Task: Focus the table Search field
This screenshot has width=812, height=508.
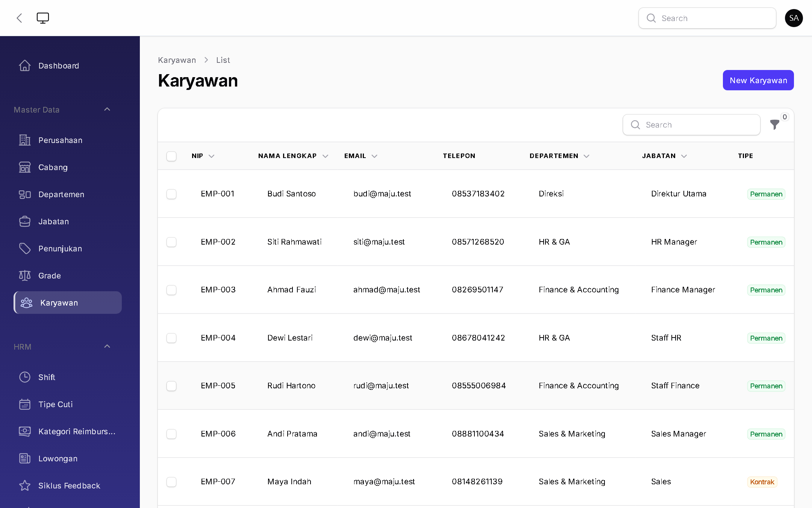Action: point(691,125)
